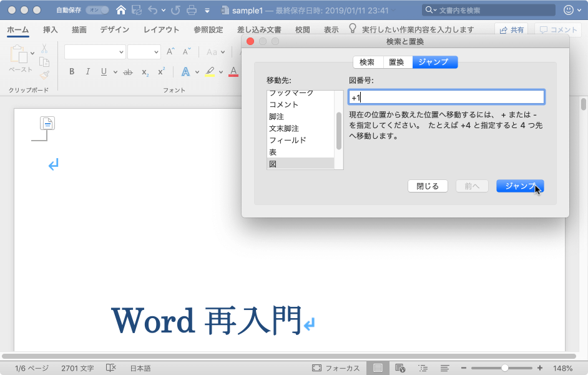This screenshot has width=588, height=375.
Task: Apply the red font color
Action: [x=233, y=71]
